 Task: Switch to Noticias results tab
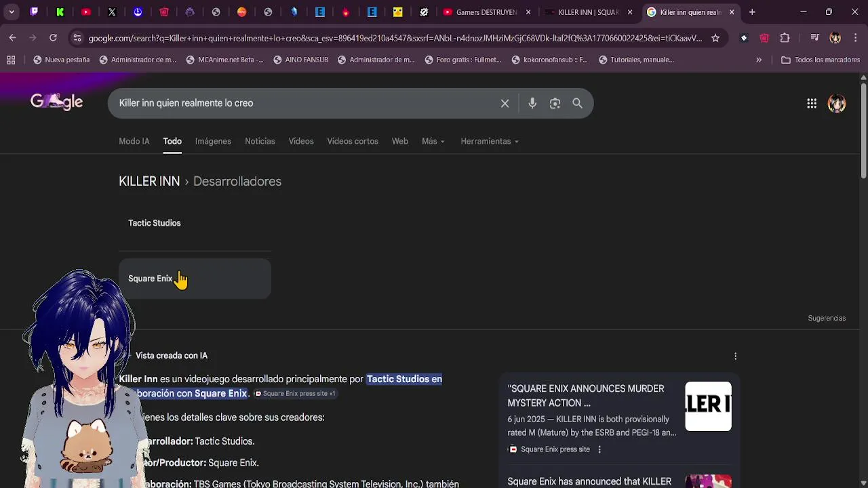point(260,141)
